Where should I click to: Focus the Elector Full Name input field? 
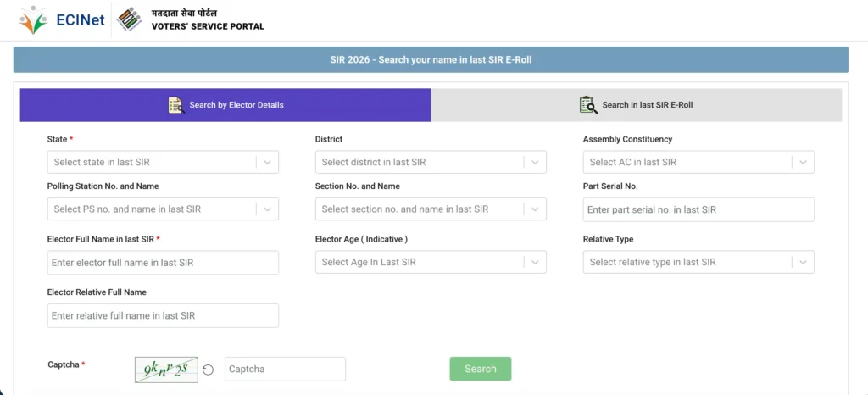(163, 263)
